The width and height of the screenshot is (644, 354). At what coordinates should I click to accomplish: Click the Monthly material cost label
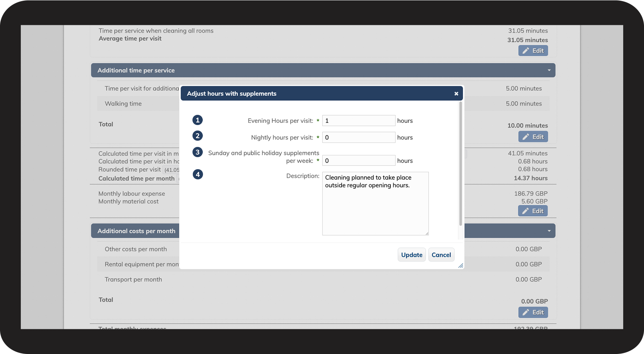(x=128, y=201)
